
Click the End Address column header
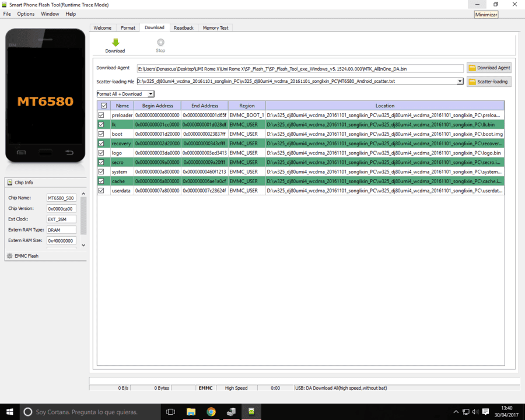(x=205, y=106)
